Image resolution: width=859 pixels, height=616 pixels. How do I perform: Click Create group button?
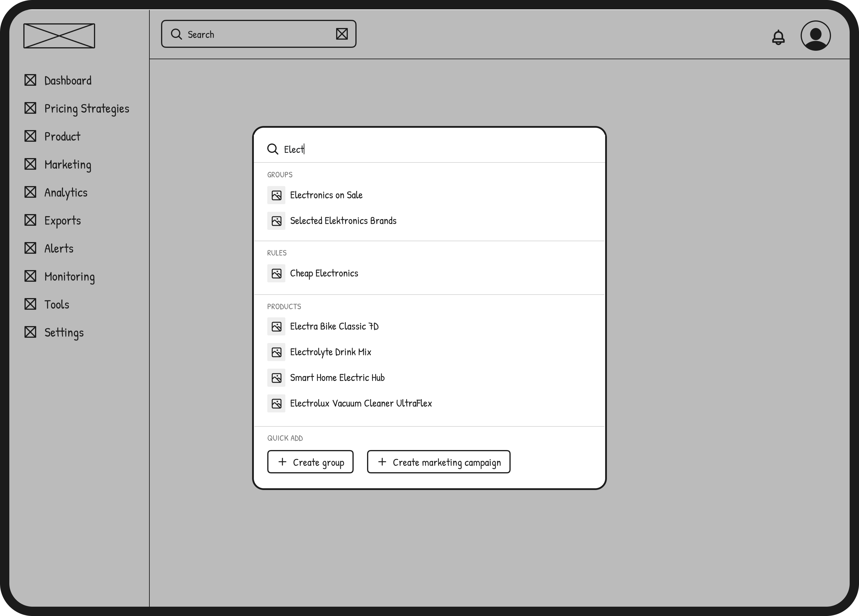[310, 462]
